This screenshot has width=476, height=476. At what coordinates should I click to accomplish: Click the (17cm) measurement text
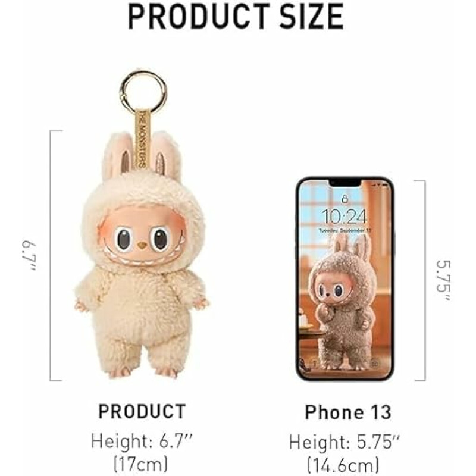tap(140, 464)
